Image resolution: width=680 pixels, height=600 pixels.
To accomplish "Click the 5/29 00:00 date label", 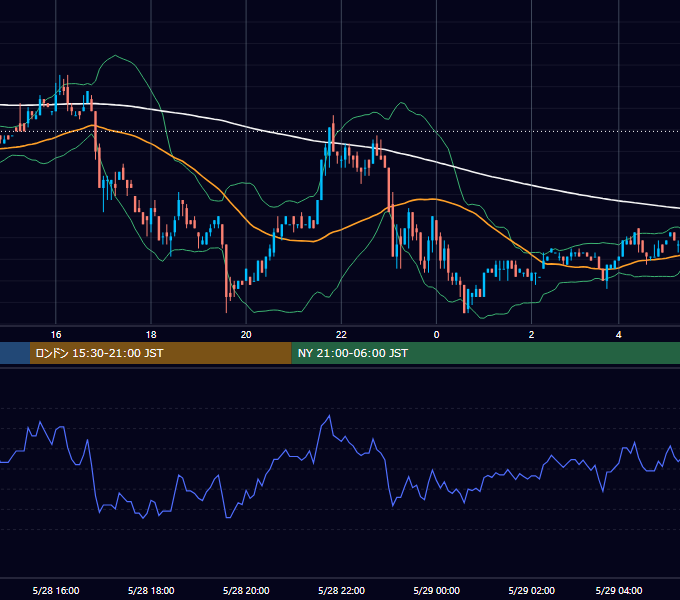I will tap(436, 590).
